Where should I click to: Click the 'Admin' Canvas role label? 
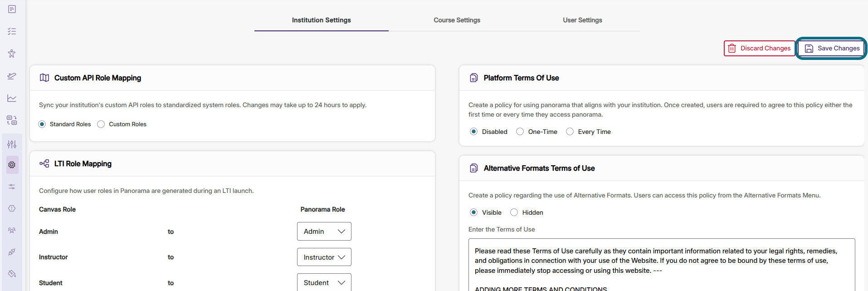point(49,232)
